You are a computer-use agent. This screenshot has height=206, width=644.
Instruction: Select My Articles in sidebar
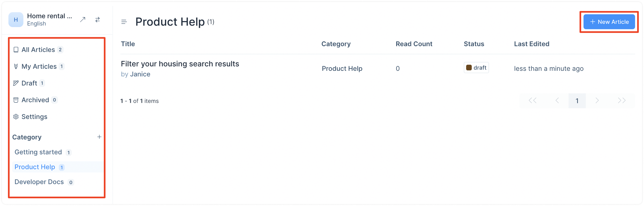tap(39, 66)
